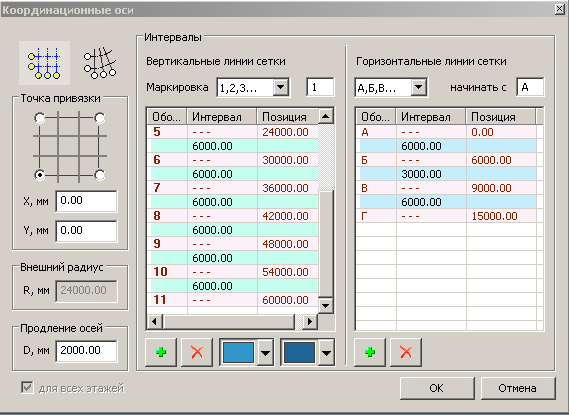Select bottom-right anchor point radio button
569x415 pixels.
click(x=100, y=175)
